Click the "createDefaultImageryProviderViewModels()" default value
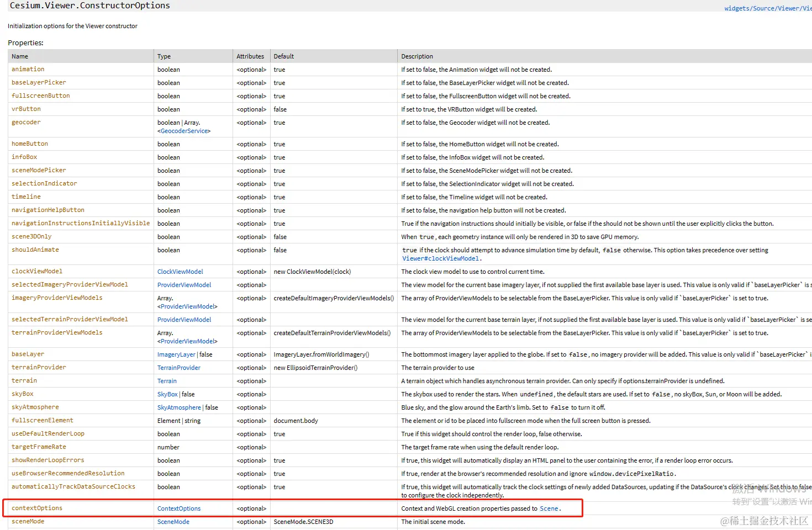812x530 pixels. [x=334, y=298]
